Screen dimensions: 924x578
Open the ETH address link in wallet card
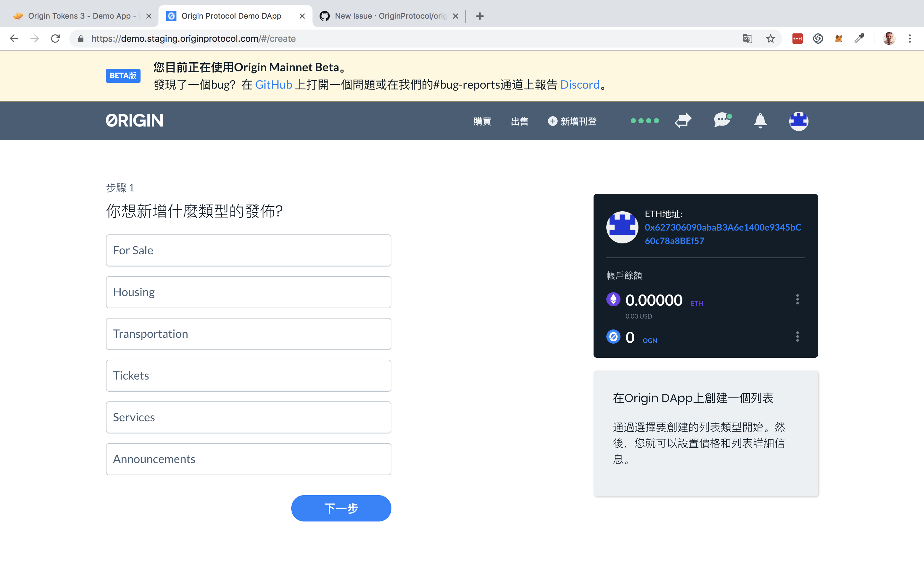(723, 234)
